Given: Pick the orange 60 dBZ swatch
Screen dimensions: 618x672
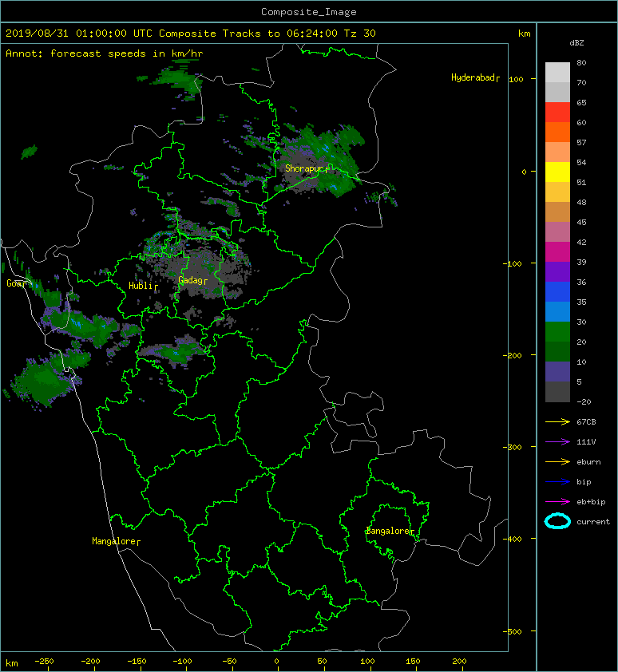Looking at the screenshot, I should (557, 132).
